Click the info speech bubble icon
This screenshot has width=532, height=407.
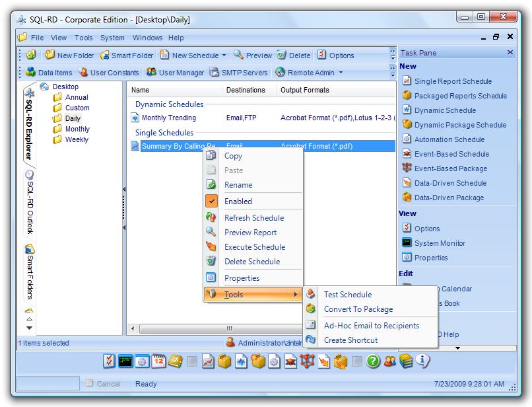(422, 361)
